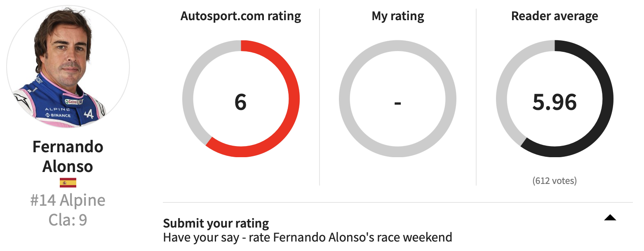Collapse the Submit your rating section

pos(610,218)
